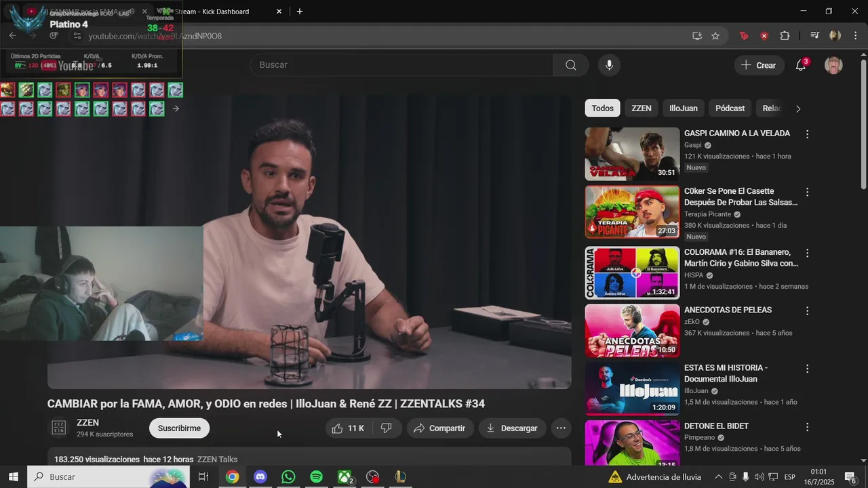Select the ZZEN filter chip

pyautogui.click(x=642, y=108)
